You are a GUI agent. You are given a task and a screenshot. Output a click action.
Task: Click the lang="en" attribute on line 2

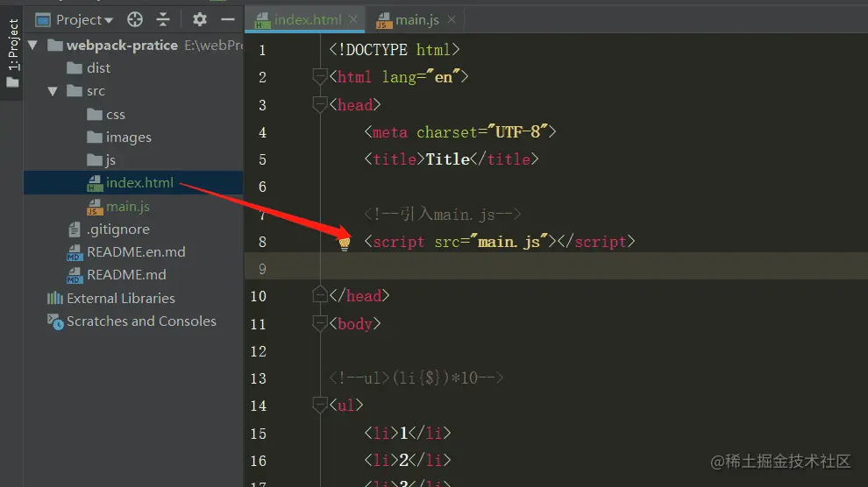point(421,77)
